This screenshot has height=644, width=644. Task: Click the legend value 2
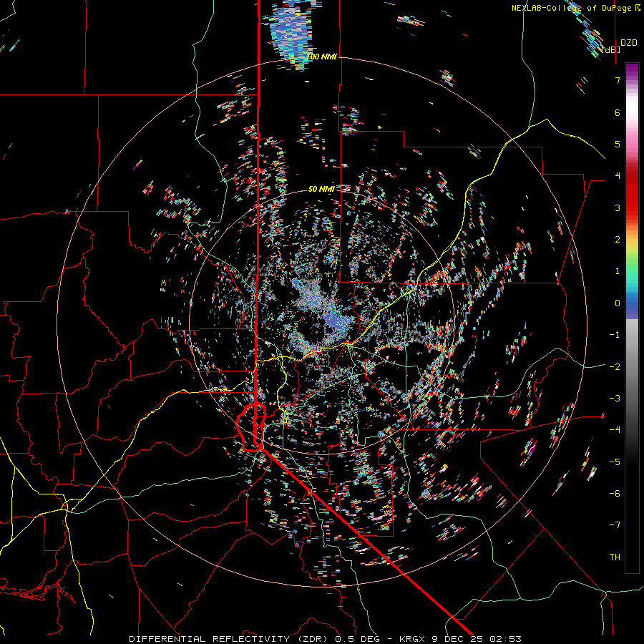[x=618, y=240]
